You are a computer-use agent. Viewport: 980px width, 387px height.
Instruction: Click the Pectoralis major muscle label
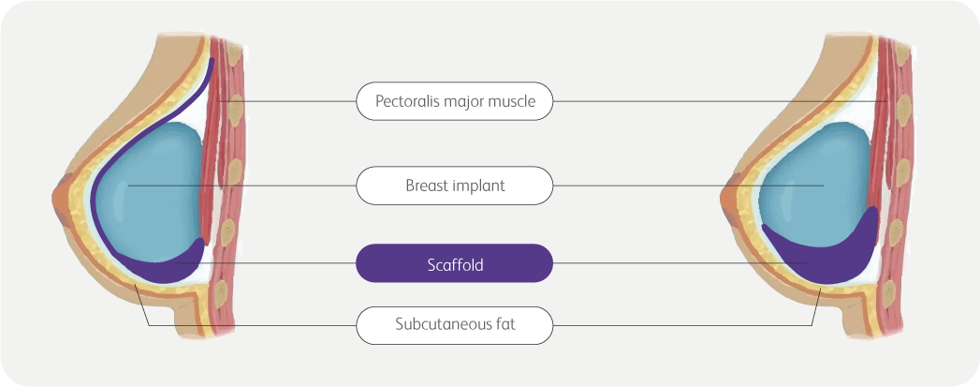454,101
